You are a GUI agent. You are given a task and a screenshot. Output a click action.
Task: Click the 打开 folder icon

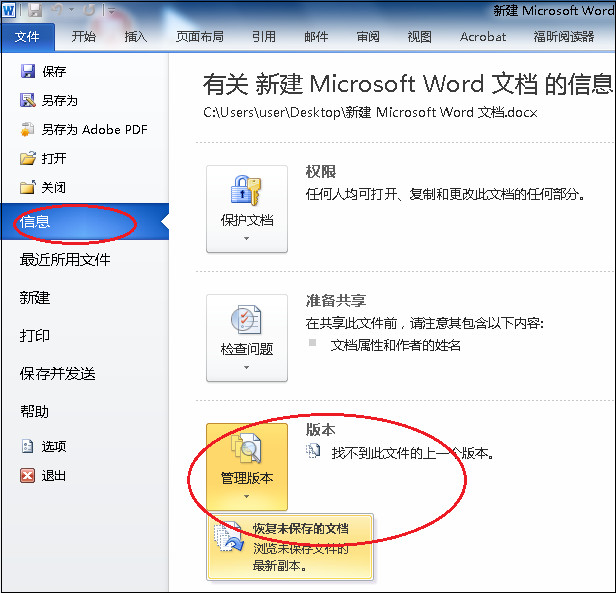pyautogui.click(x=28, y=158)
